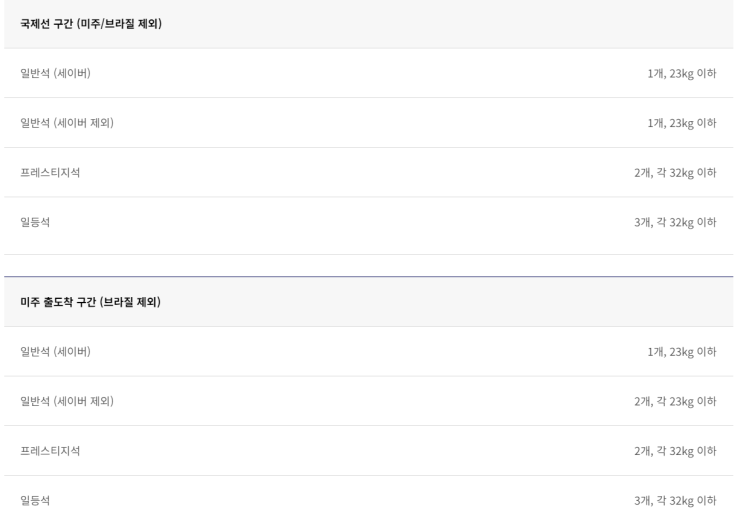The width and height of the screenshot is (743, 524).
Task: Click 미주 프레스티지석 allowance 2개, 각 32kg 이하
Action: click(675, 450)
